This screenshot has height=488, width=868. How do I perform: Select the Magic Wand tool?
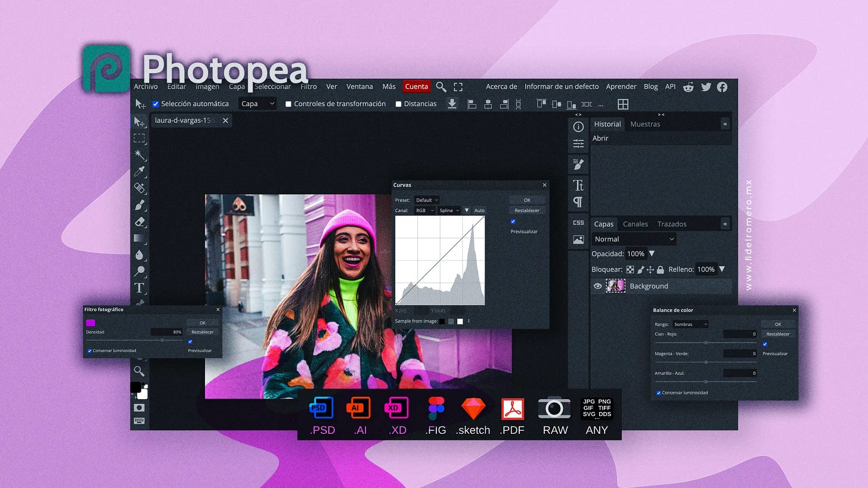click(x=139, y=155)
